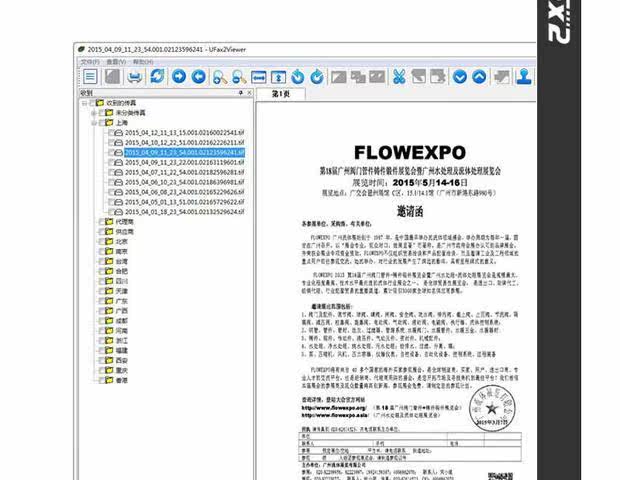Zoom out with the minus magnifier icon
The height and width of the screenshot is (480, 620).
(x=239, y=77)
